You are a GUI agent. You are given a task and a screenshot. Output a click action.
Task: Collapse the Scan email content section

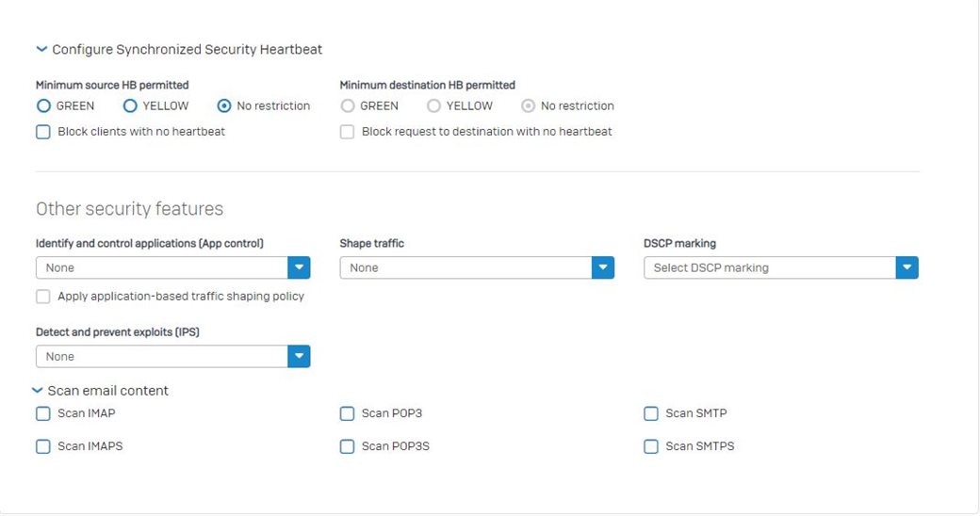click(37, 391)
